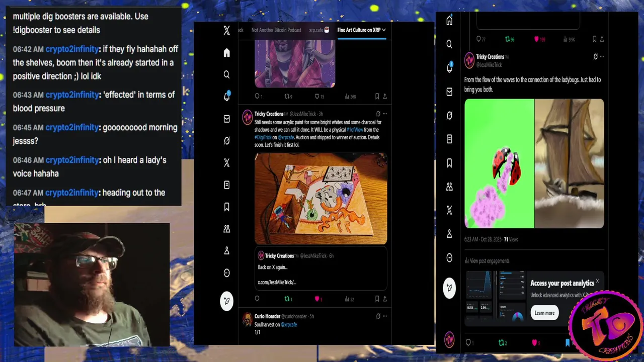Click the compose Post button in the post detail window
This screenshot has width=644, height=362.
[449, 288]
